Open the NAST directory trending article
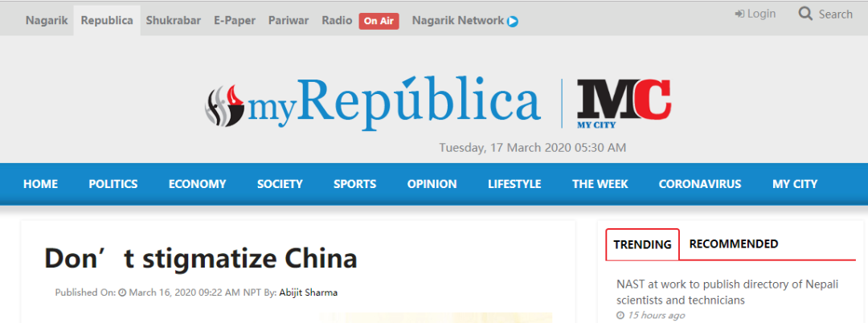The image size is (868, 323). pos(727,292)
